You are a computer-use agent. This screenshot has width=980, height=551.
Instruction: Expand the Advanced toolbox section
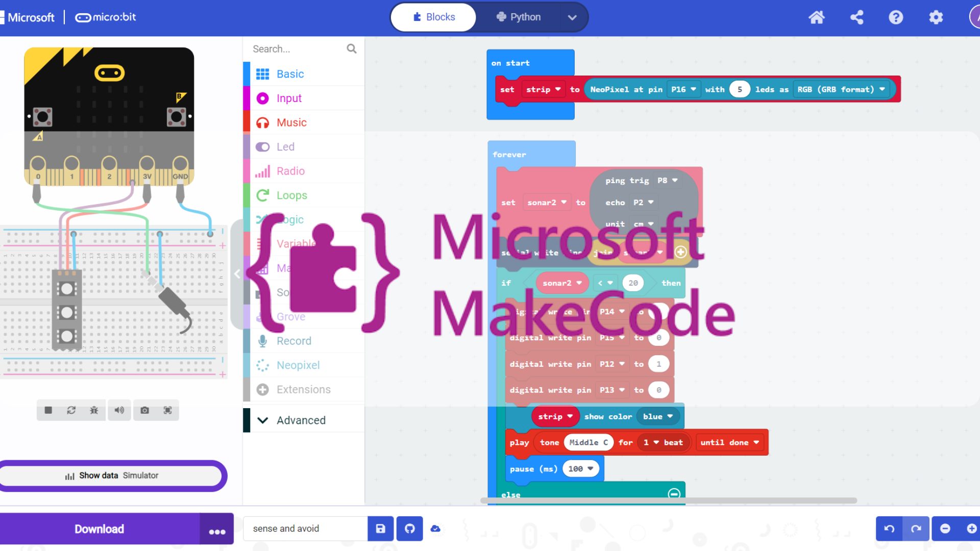(x=301, y=420)
